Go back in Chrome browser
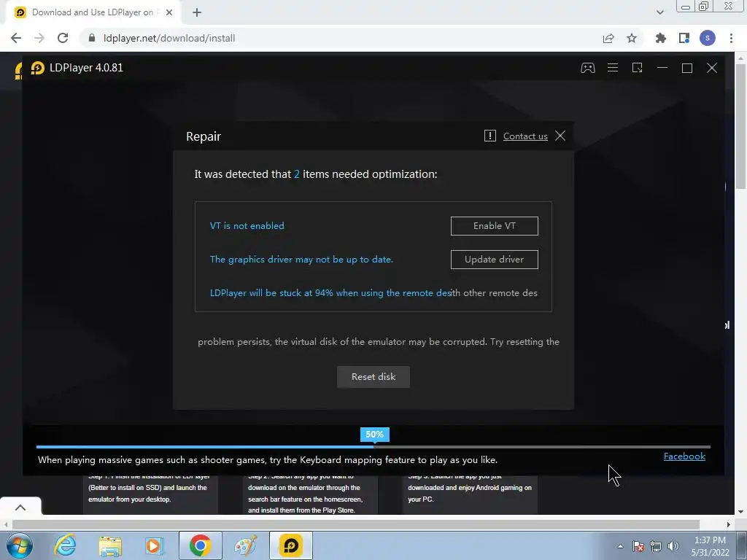Screen dimensions: 747x560 (16, 38)
